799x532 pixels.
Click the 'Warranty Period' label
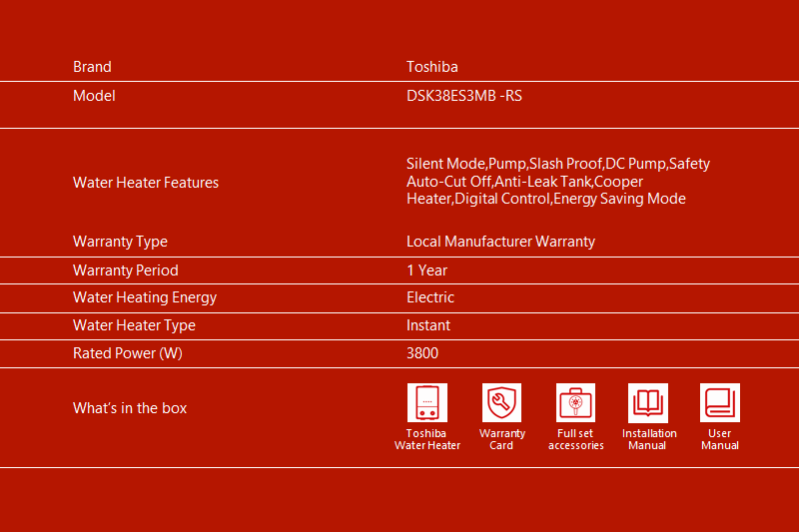point(126,270)
